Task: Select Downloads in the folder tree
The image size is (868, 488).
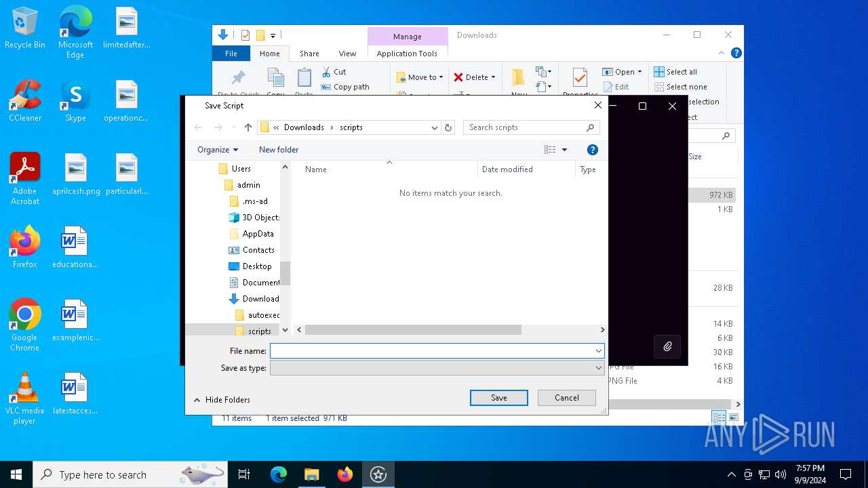Action: pyautogui.click(x=254, y=299)
